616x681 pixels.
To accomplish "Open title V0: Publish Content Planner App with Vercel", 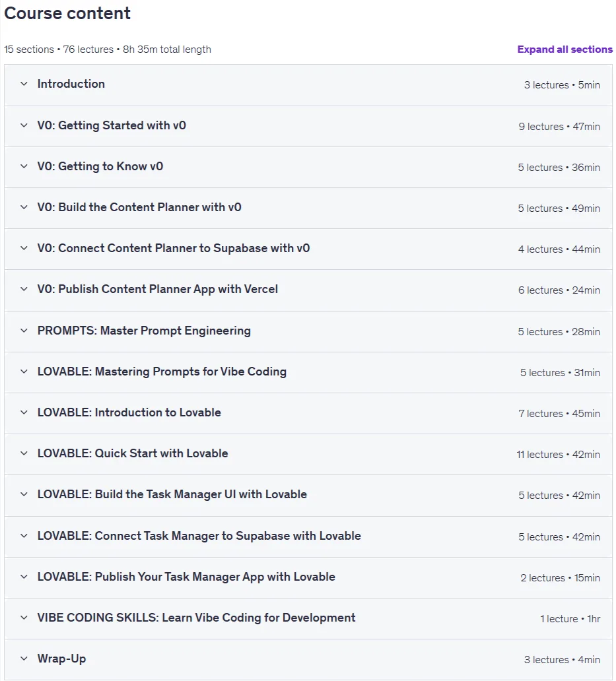I will coord(158,289).
